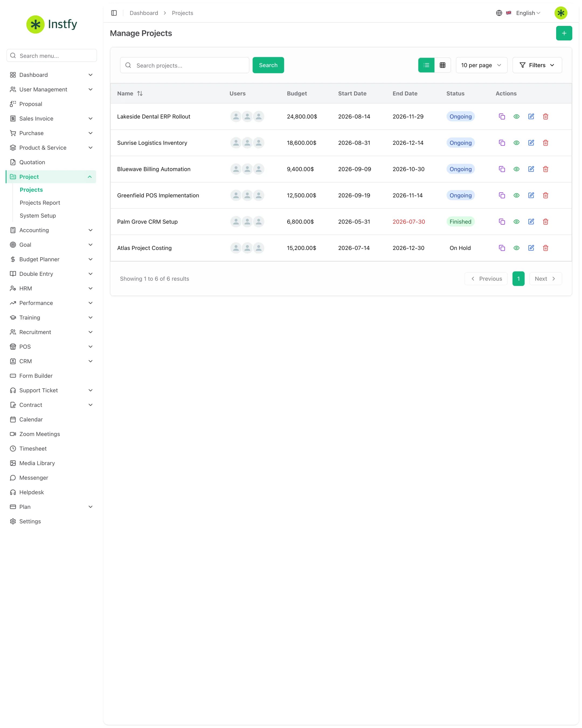Go to Calendar in the sidebar
The height and width of the screenshot is (728, 582).
tap(51, 419)
